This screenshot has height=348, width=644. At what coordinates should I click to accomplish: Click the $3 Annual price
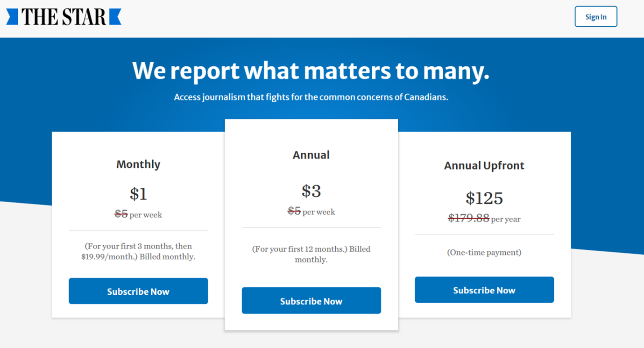311,191
